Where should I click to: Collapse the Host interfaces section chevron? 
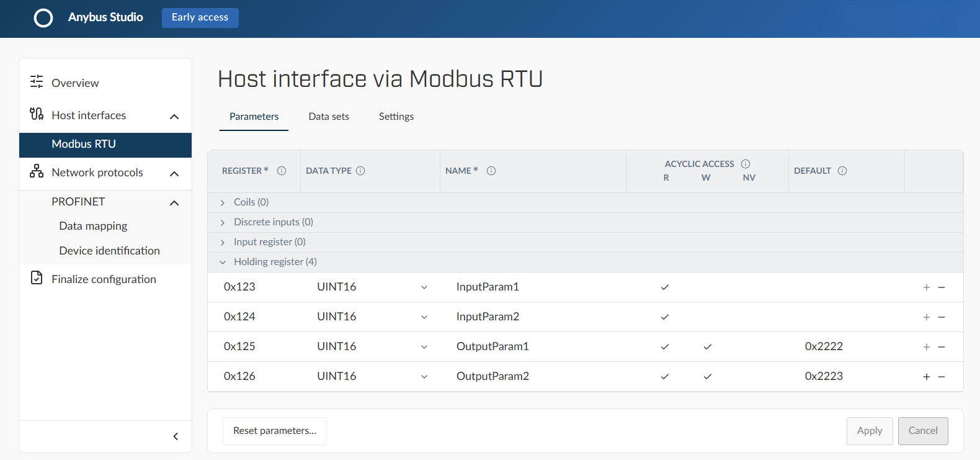(174, 117)
